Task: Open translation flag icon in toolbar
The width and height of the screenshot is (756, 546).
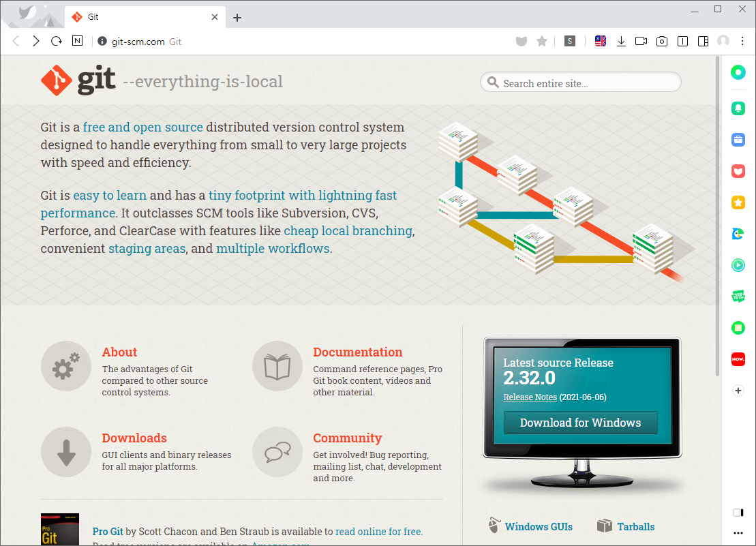Action: tap(601, 42)
